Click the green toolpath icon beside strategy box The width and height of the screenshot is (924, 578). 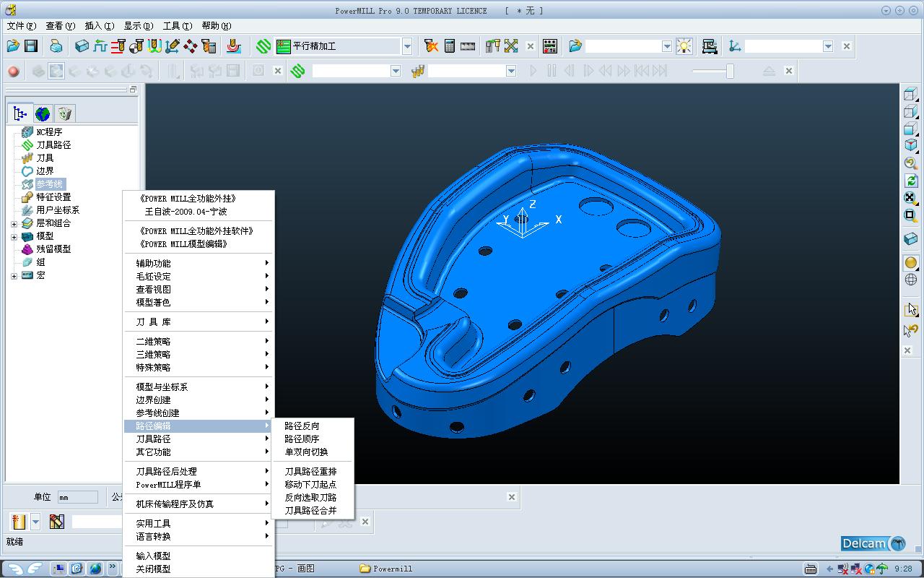263,46
